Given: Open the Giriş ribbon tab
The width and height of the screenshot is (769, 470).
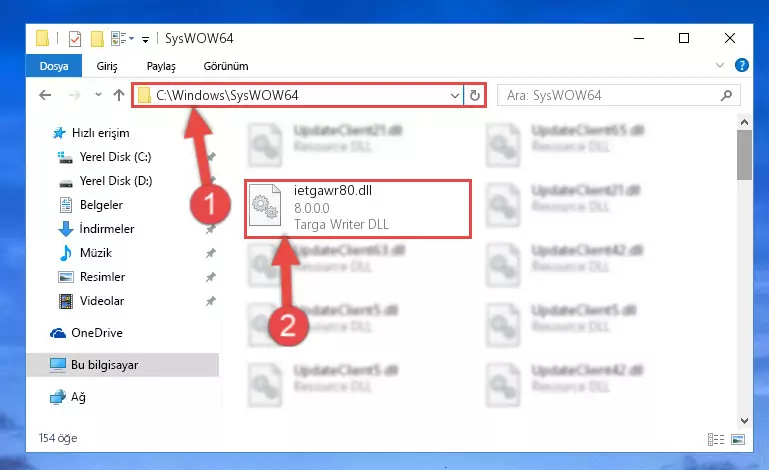Looking at the screenshot, I should coord(106,66).
